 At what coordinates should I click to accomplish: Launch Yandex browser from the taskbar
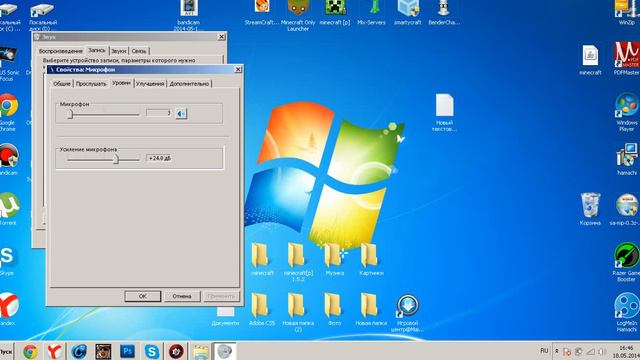[54, 351]
